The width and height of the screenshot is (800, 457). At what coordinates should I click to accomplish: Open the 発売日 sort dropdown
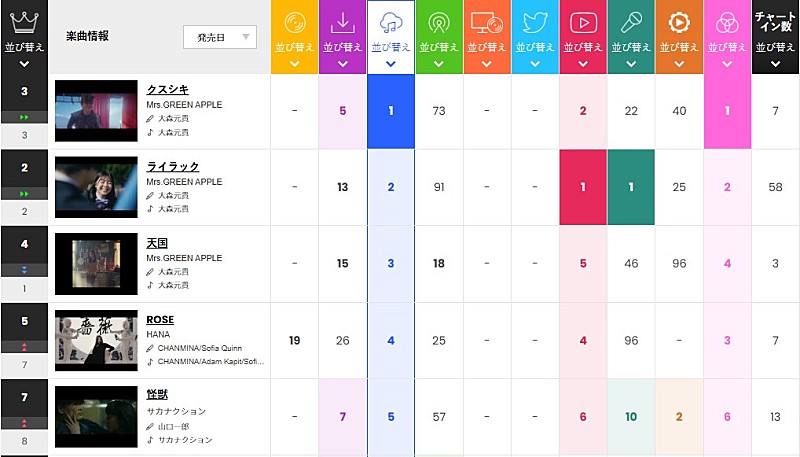click(x=220, y=37)
